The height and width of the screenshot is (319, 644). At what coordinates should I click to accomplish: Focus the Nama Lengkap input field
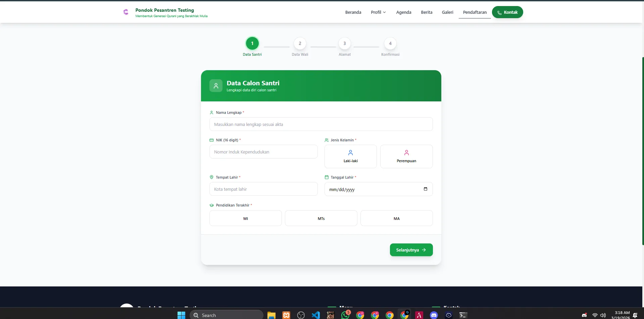(x=321, y=124)
